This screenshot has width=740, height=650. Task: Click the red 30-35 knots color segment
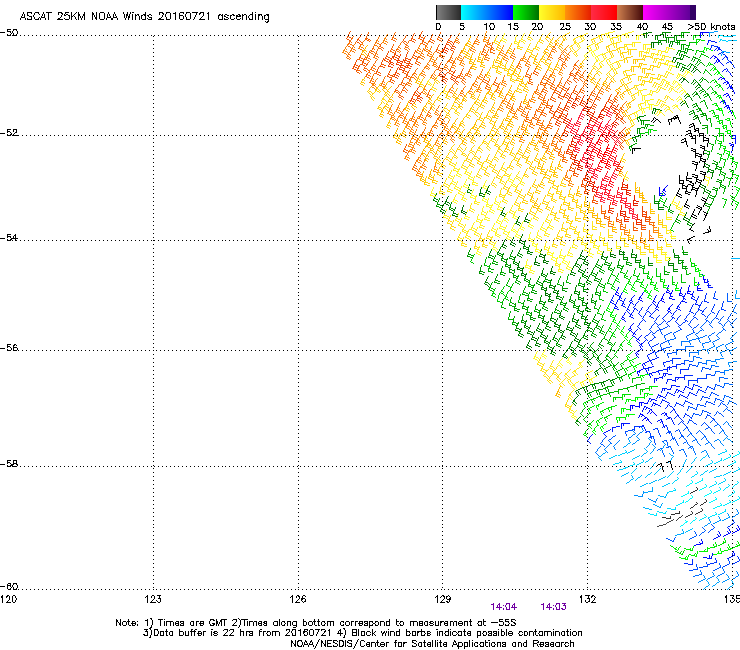(604, 12)
